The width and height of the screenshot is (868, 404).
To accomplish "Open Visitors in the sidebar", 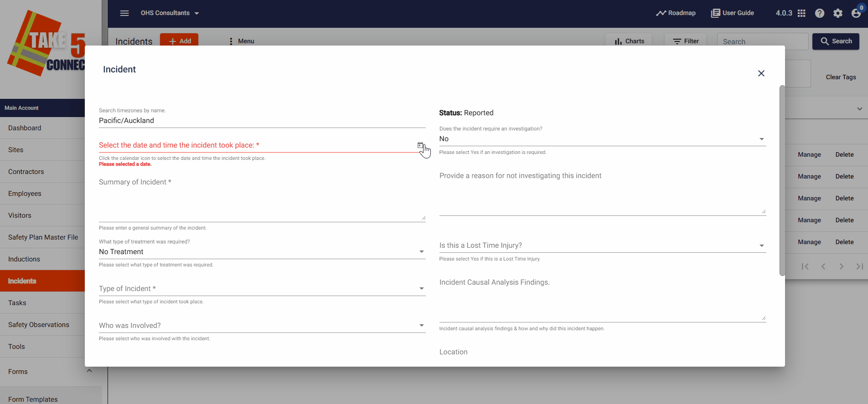I will [42, 215].
